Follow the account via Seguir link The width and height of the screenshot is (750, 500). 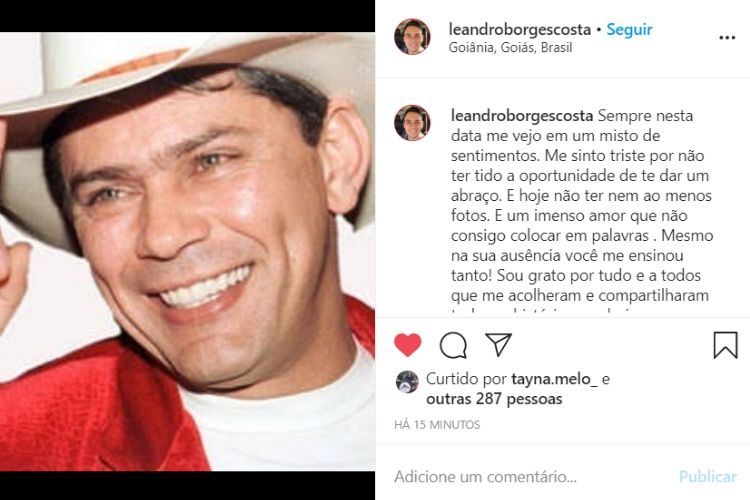[x=629, y=30]
